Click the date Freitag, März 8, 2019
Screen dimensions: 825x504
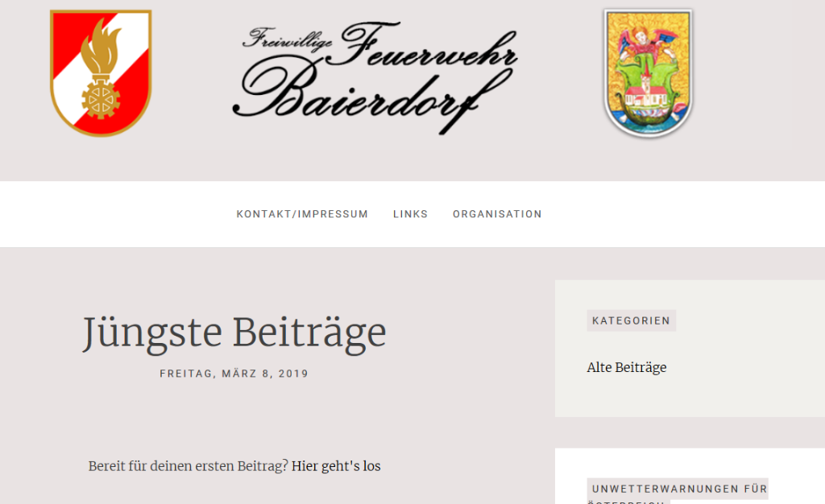[234, 374]
